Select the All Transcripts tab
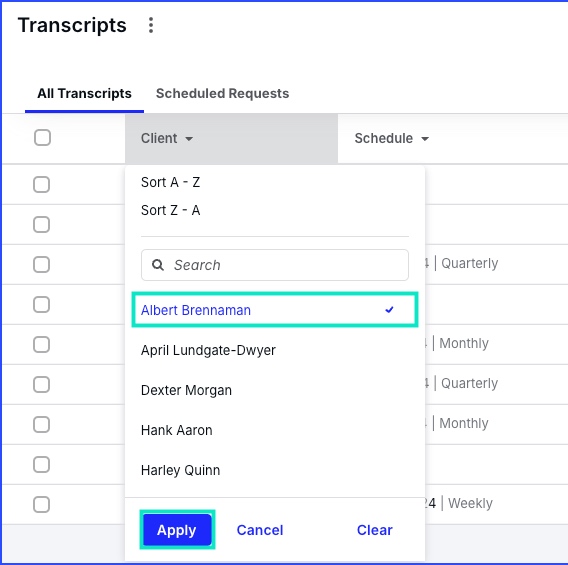 click(84, 93)
